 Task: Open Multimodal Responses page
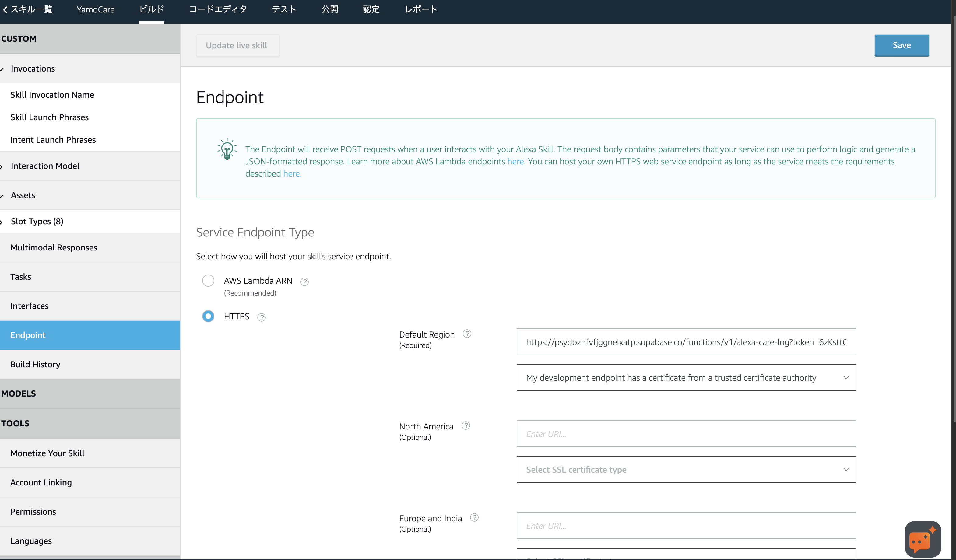coord(90,247)
